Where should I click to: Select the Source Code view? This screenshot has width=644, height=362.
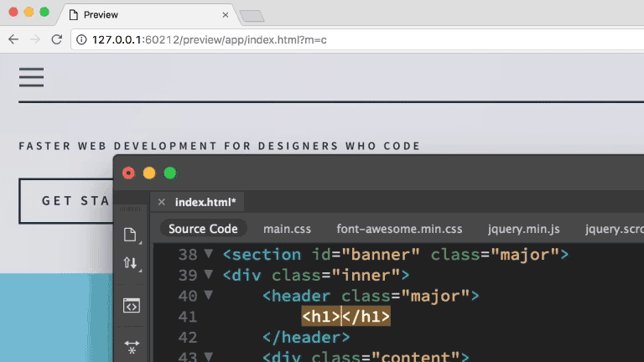tap(203, 229)
